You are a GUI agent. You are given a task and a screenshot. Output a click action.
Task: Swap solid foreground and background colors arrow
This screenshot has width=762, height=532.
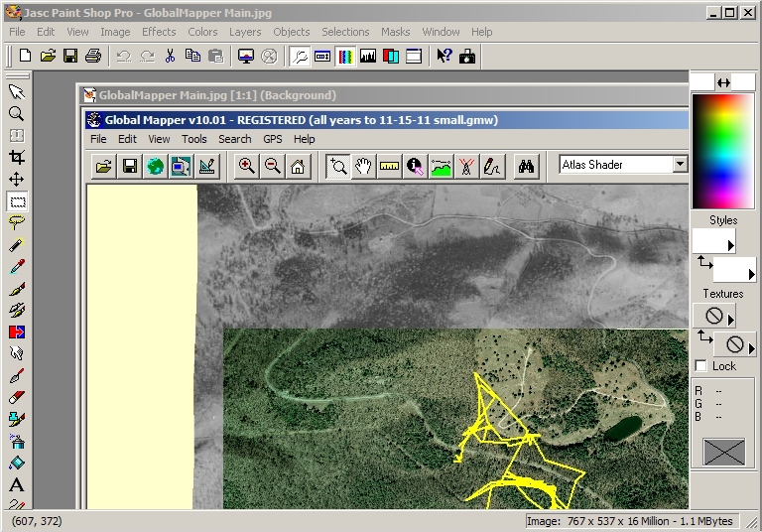pos(723,82)
